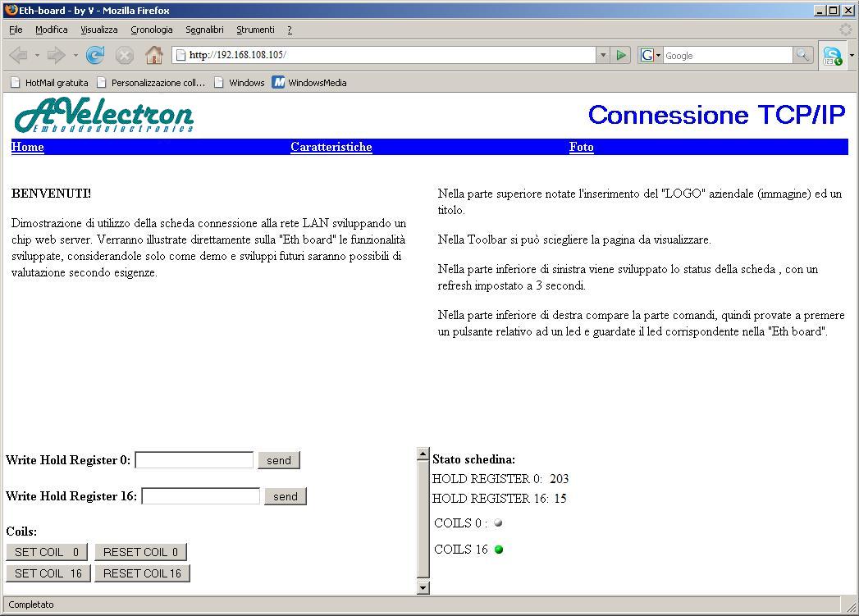Focus the Write Hold Register 16 field
Viewport: 859px width, 616px height.
pyautogui.click(x=201, y=496)
